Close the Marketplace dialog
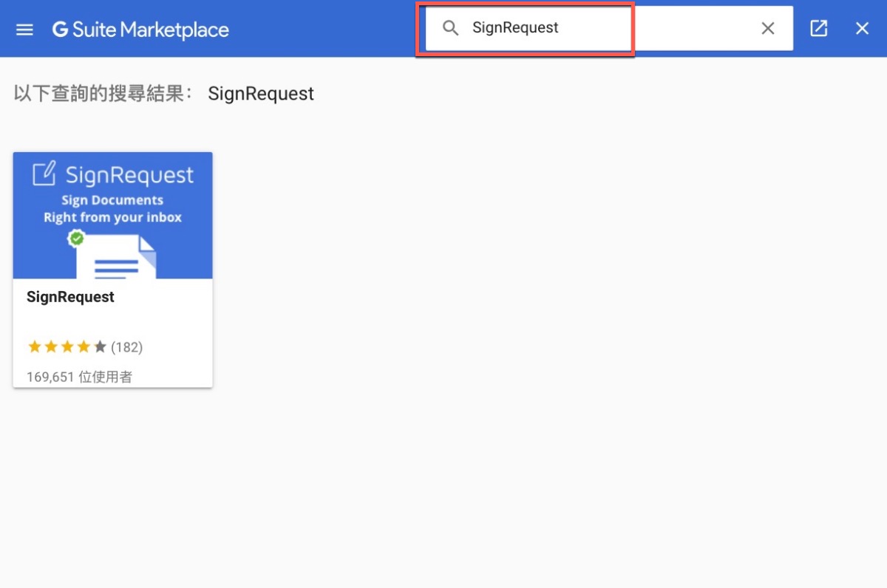This screenshot has width=887, height=588. click(862, 28)
